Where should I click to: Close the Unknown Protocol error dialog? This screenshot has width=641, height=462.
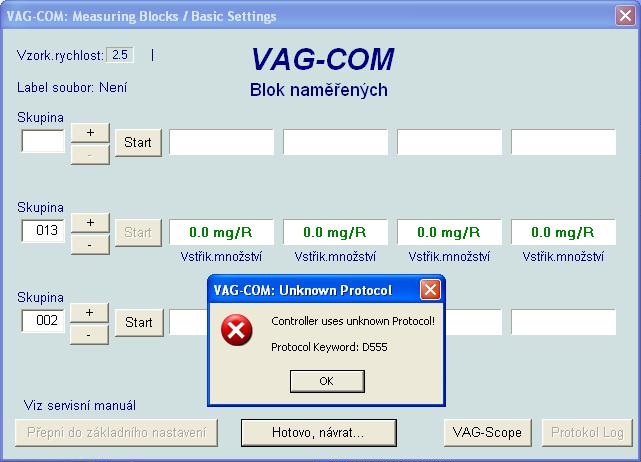[430, 290]
